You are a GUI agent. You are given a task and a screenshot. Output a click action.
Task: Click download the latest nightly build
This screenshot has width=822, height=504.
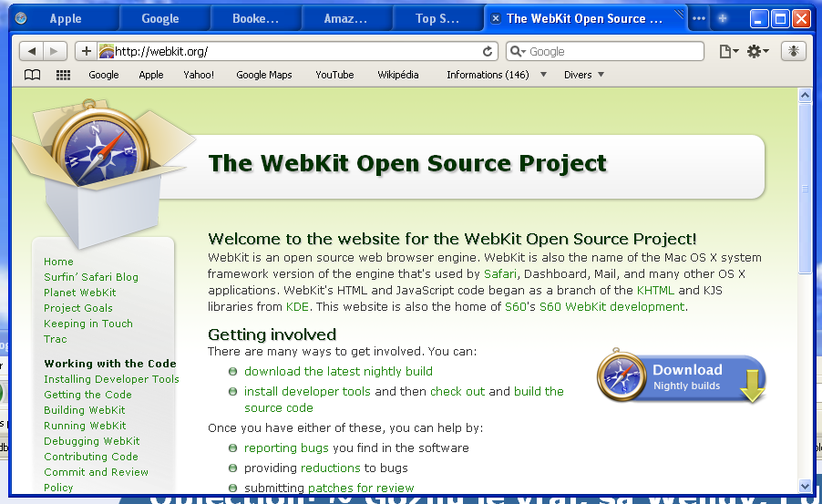point(338,371)
